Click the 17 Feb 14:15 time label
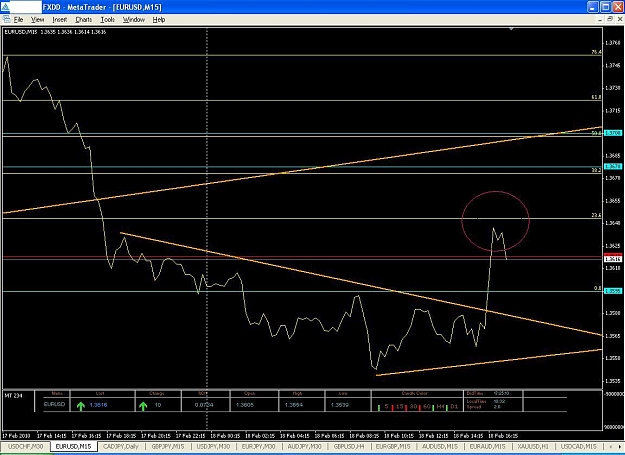Screen dimensions: 625x455 (x=52, y=435)
